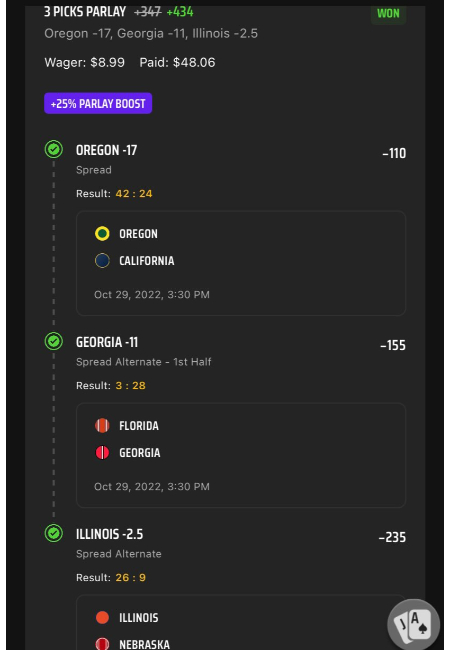Click the Nebraska team logo icon
Image resolution: width=450 pixels, height=650 pixels.
pyautogui.click(x=102, y=644)
